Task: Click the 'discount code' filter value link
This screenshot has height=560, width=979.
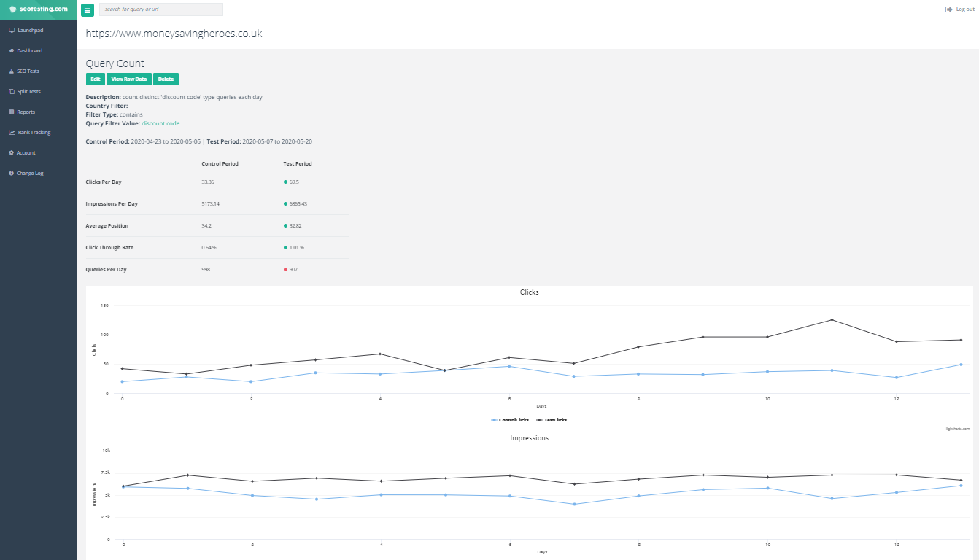Action: pos(160,123)
